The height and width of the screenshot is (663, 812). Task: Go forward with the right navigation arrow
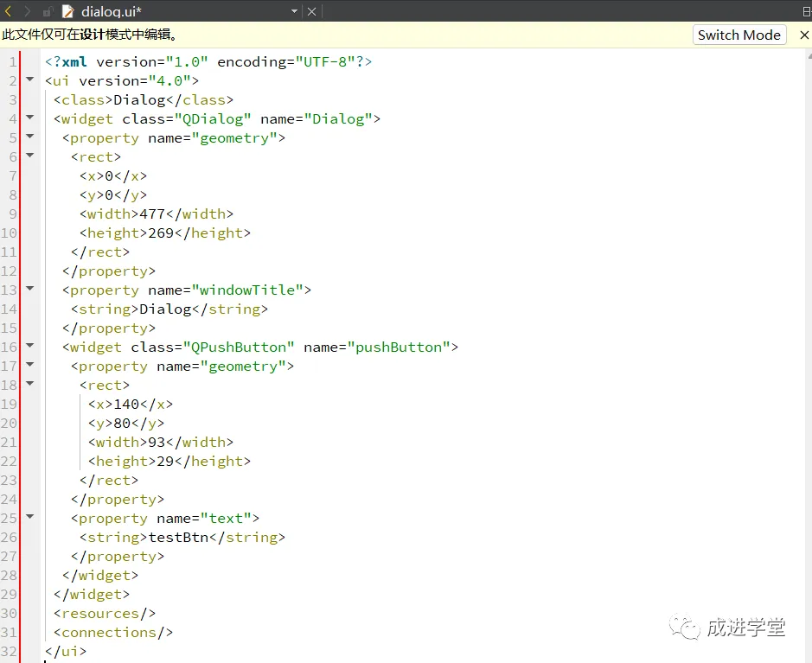[x=28, y=11]
